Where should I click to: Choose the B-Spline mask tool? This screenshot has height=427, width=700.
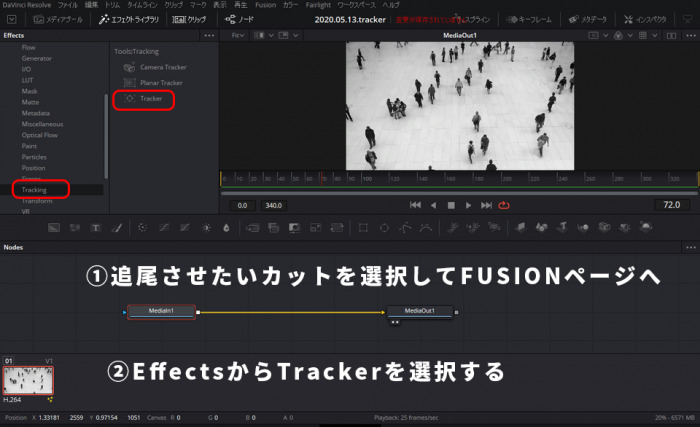(x=426, y=228)
